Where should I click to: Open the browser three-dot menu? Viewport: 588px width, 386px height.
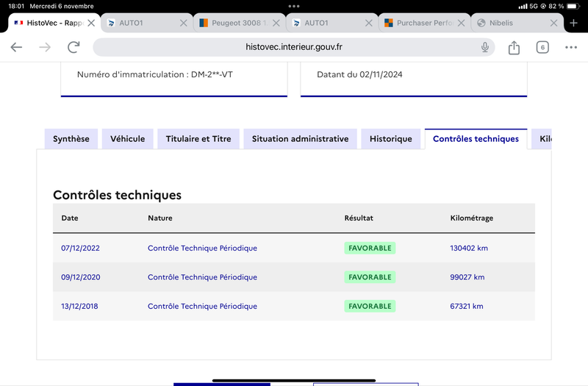571,47
